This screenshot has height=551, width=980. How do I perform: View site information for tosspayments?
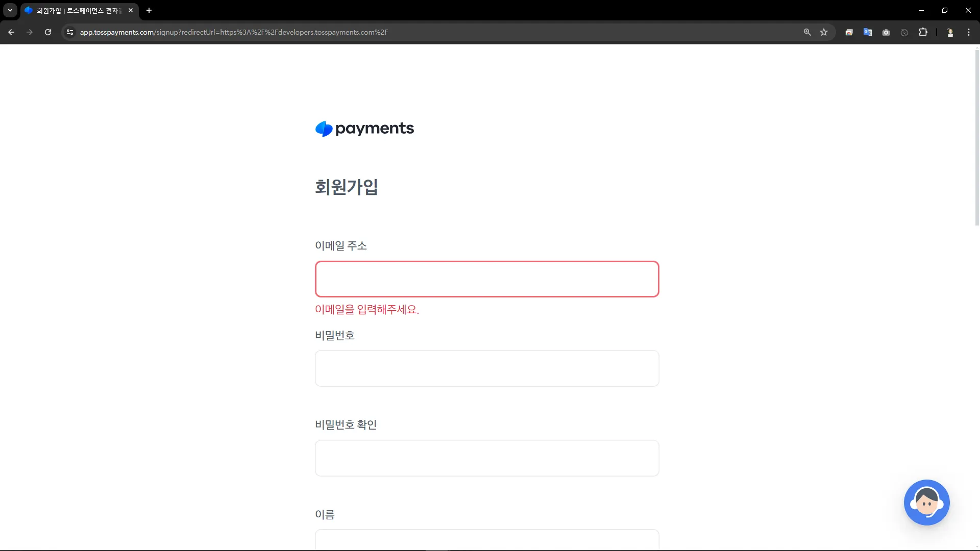pyautogui.click(x=70, y=32)
